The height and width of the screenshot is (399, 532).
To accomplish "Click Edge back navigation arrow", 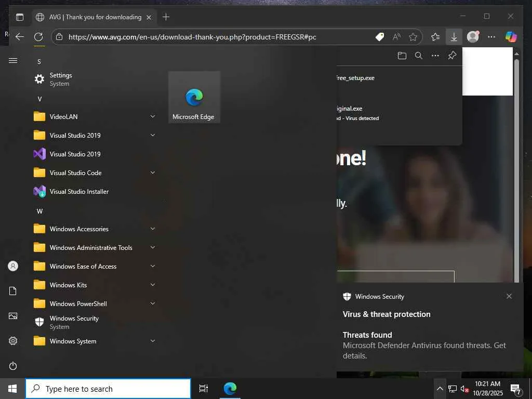I will [x=20, y=37].
